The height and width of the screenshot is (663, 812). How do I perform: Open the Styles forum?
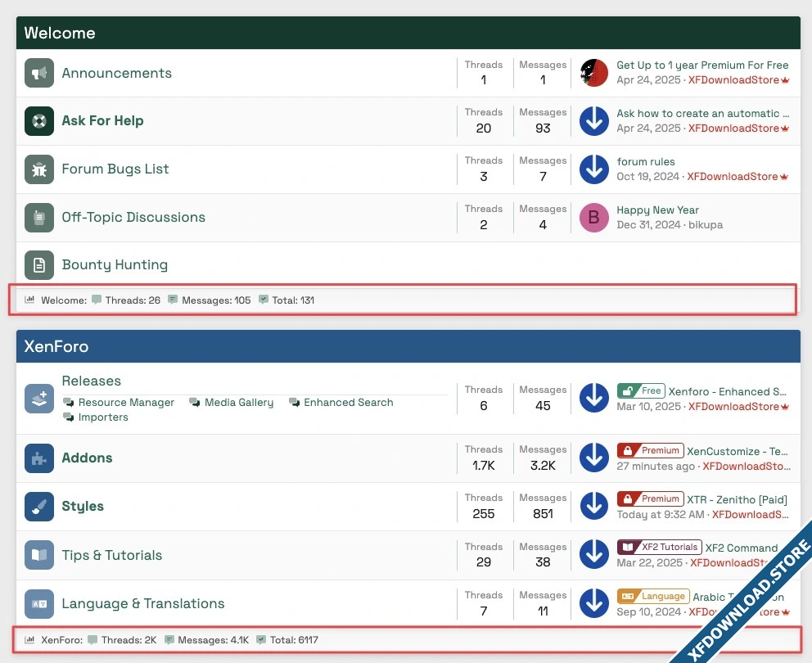pos(83,506)
